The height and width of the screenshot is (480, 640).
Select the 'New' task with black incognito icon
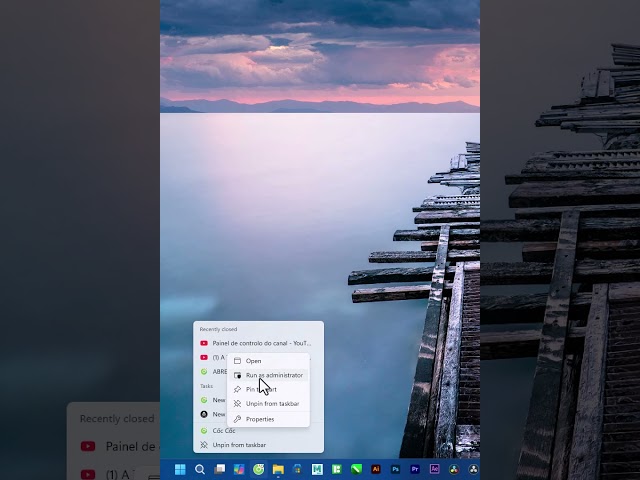212,414
